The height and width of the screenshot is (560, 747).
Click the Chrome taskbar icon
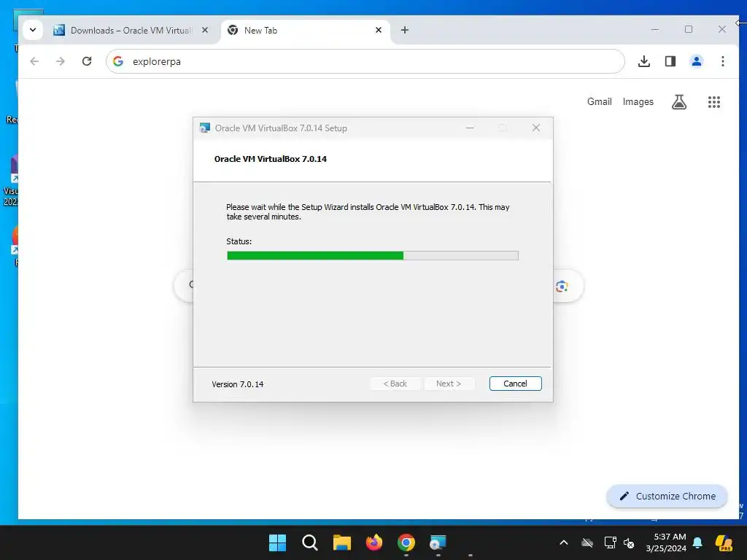pos(406,542)
